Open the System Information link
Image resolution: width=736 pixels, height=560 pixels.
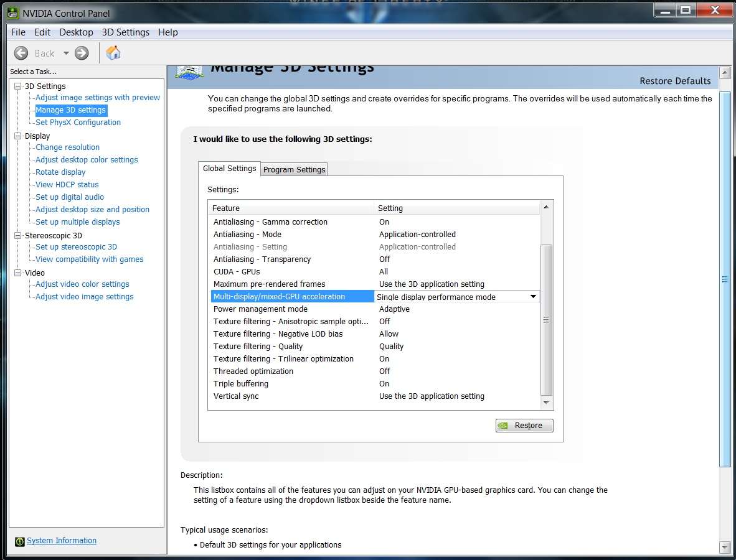62,540
